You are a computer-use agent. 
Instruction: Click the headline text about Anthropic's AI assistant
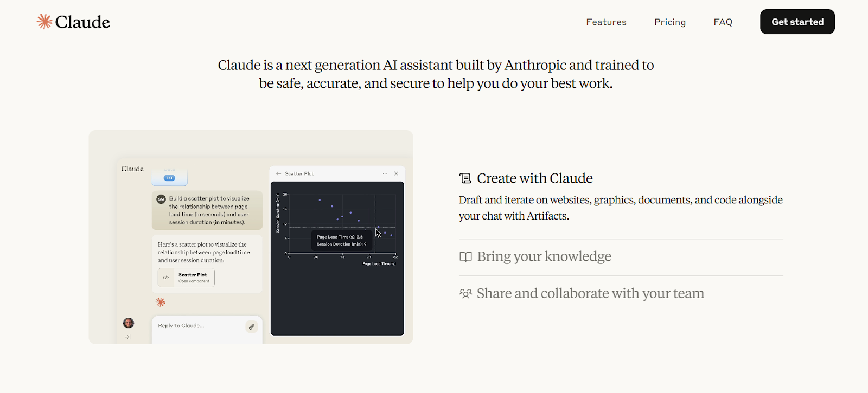(x=436, y=74)
